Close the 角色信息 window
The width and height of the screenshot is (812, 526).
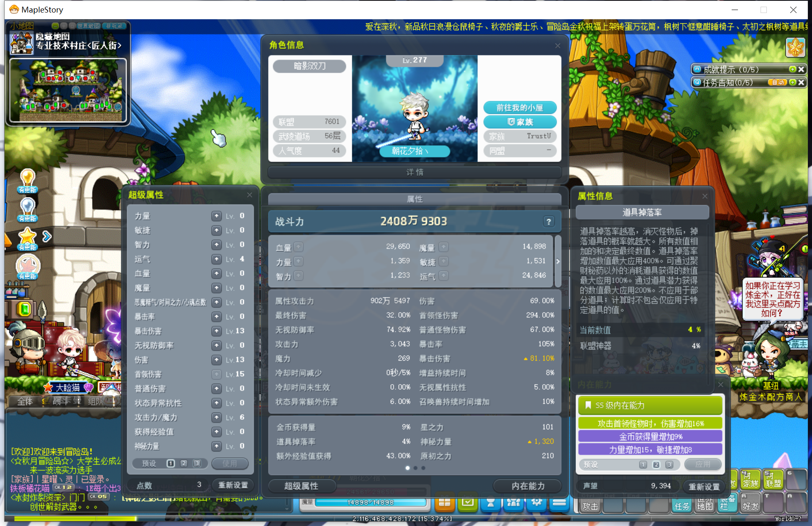point(558,46)
